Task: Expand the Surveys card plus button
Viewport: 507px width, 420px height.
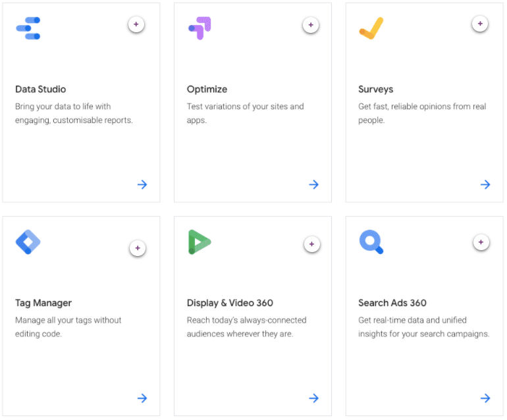Action: (x=480, y=24)
